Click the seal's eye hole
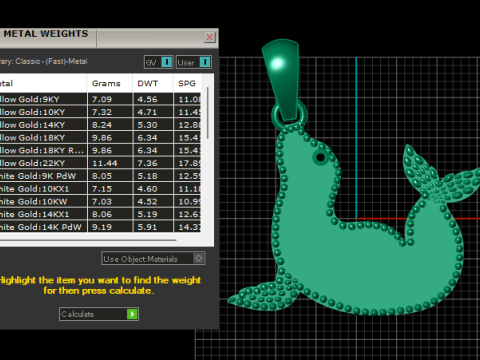This screenshot has width=480, height=360. pos(320,157)
